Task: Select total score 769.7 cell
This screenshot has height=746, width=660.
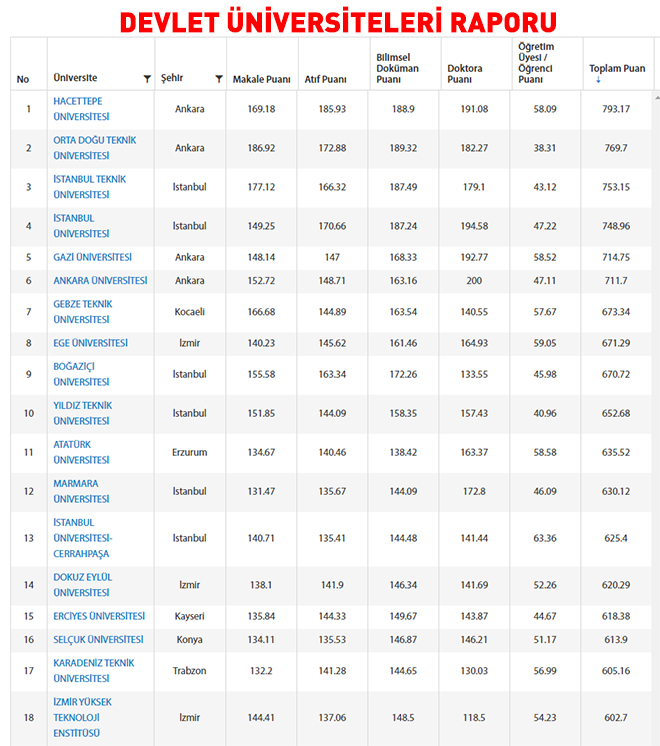Action: tap(616, 148)
